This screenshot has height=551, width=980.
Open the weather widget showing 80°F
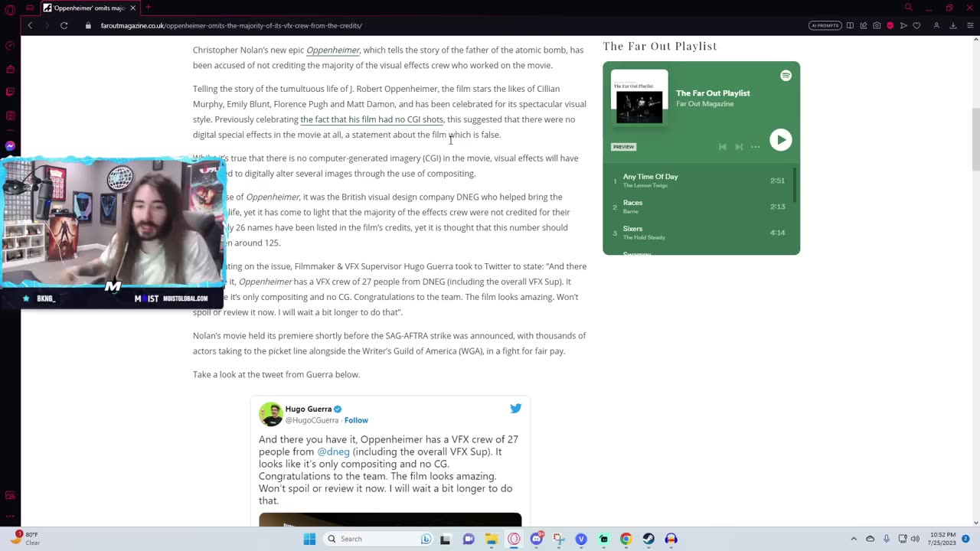coord(25,538)
